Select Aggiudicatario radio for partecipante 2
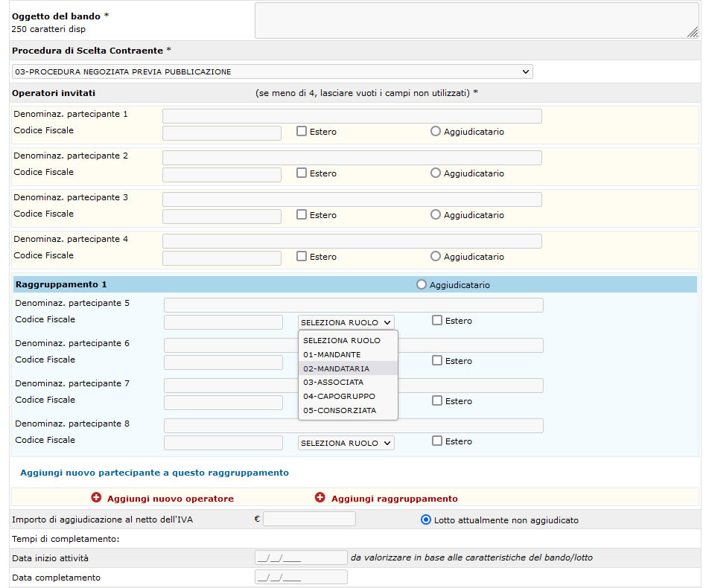This screenshot has height=588, width=709. 436,173
